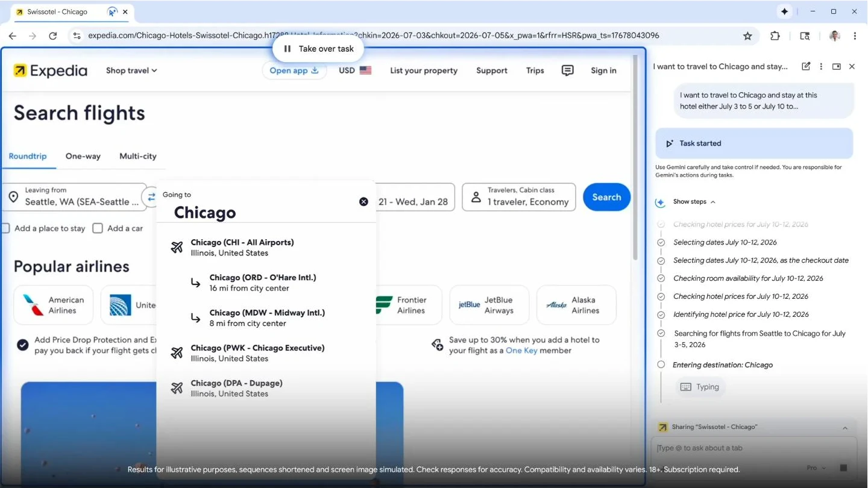Choose Chicago (ORD - O'Hare Intl.) suggestion
The height and width of the screenshot is (488, 868).
pyautogui.click(x=266, y=283)
